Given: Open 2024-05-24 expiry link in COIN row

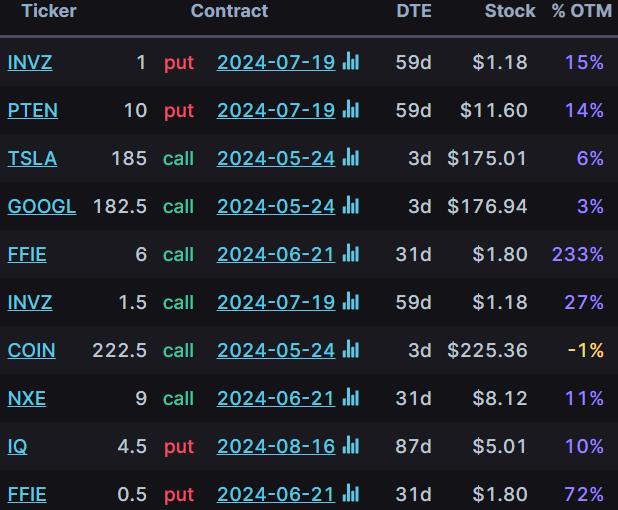Looking at the screenshot, I should pos(276,350).
